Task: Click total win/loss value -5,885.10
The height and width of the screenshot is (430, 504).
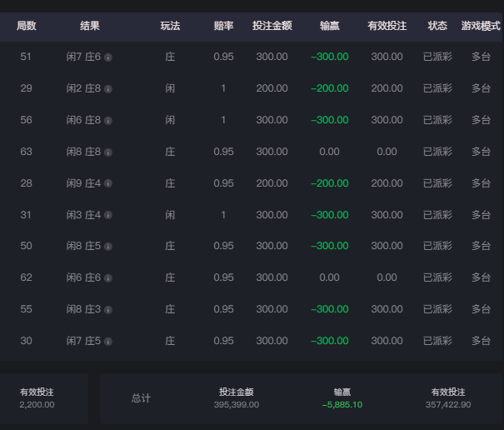Action: pyautogui.click(x=342, y=405)
